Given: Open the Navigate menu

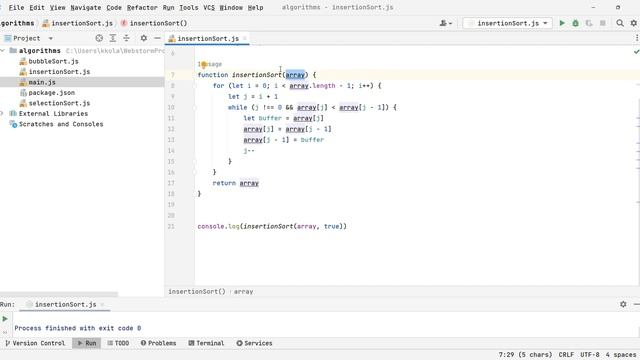Looking at the screenshot, I should coord(86,7).
